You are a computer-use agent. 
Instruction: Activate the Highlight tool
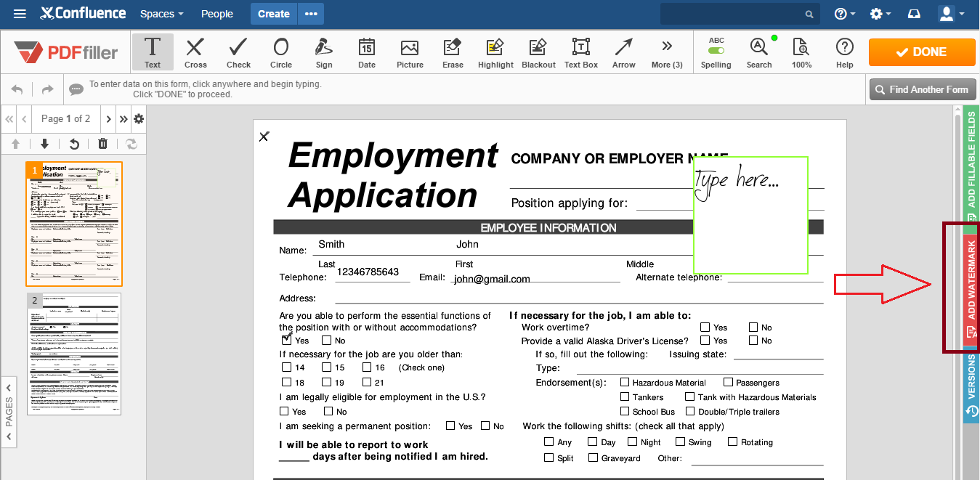495,52
